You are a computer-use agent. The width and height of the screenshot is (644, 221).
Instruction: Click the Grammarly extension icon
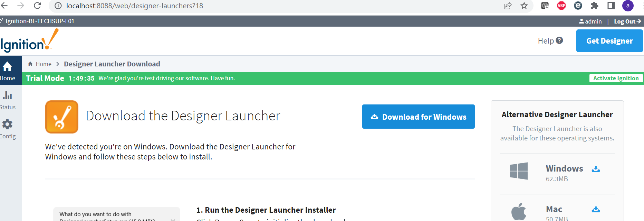click(x=578, y=6)
